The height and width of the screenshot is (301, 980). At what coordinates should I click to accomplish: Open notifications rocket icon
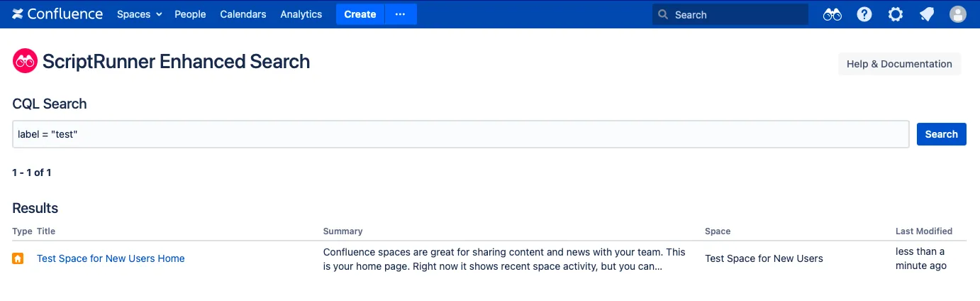click(926, 14)
